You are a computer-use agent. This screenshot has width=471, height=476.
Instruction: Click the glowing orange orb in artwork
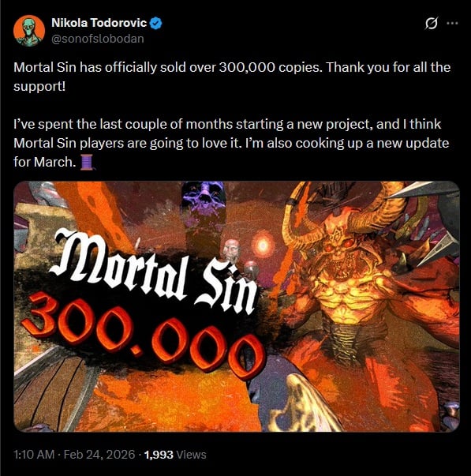(264, 245)
